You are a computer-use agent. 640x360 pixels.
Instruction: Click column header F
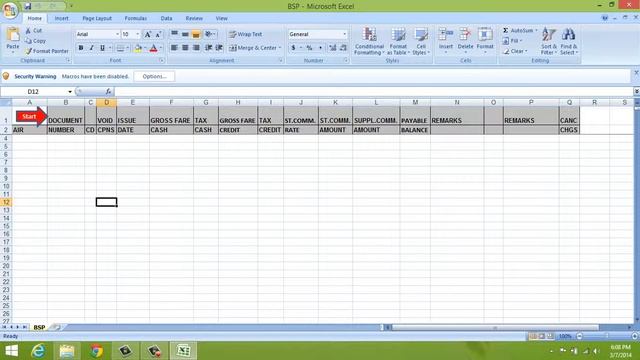point(171,102)
